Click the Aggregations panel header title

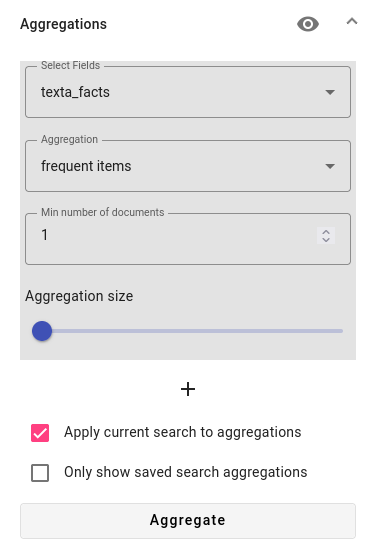pyautogui.click(x=64, y=24)
